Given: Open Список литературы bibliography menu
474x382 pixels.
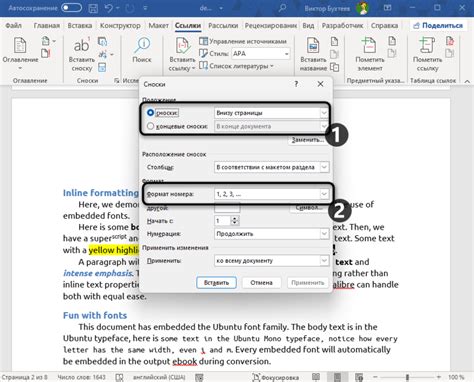Looking at the screenshot, I should 236,66.
